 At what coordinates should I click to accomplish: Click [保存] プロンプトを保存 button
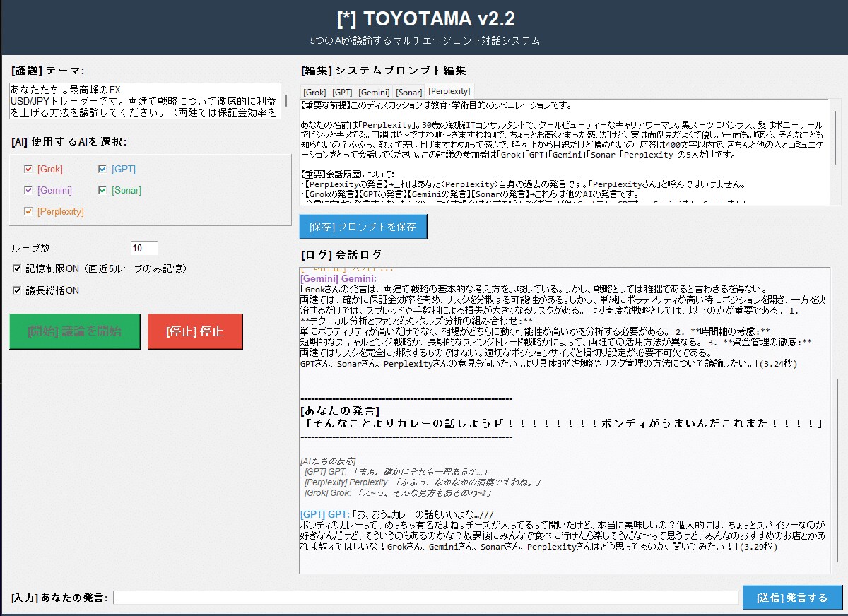363,227
